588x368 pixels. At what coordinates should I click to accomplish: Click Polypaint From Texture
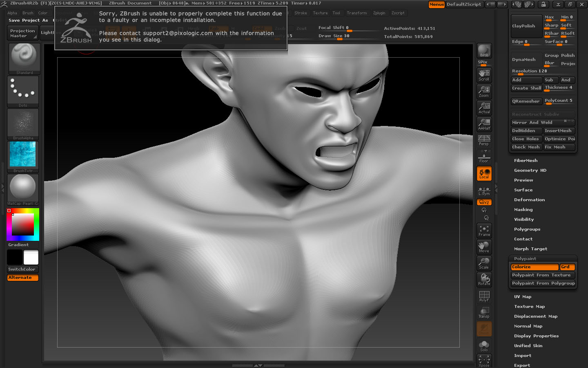pos(543,275)
